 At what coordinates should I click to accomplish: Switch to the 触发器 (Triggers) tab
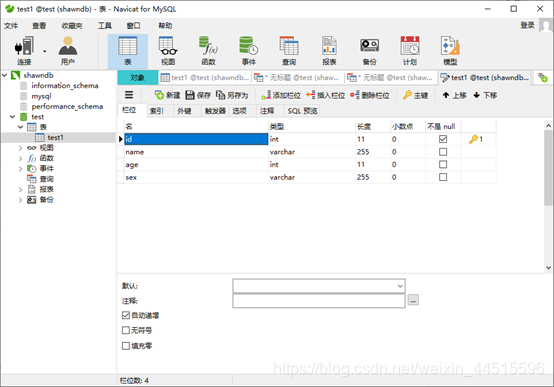point(215,111)
